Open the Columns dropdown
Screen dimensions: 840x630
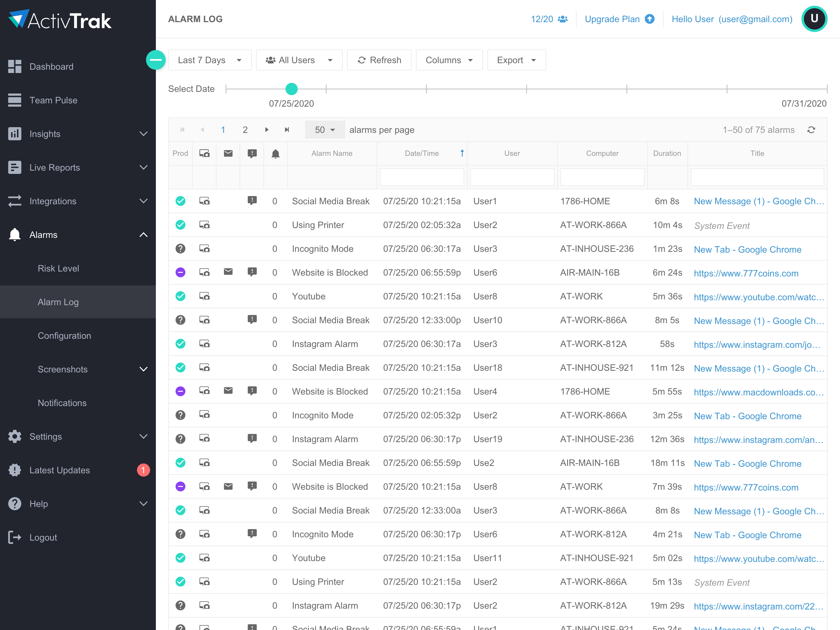point(449,60)
